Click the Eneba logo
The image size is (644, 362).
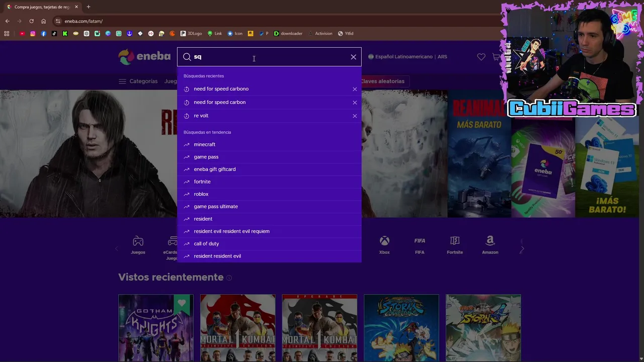coord(144,57)
